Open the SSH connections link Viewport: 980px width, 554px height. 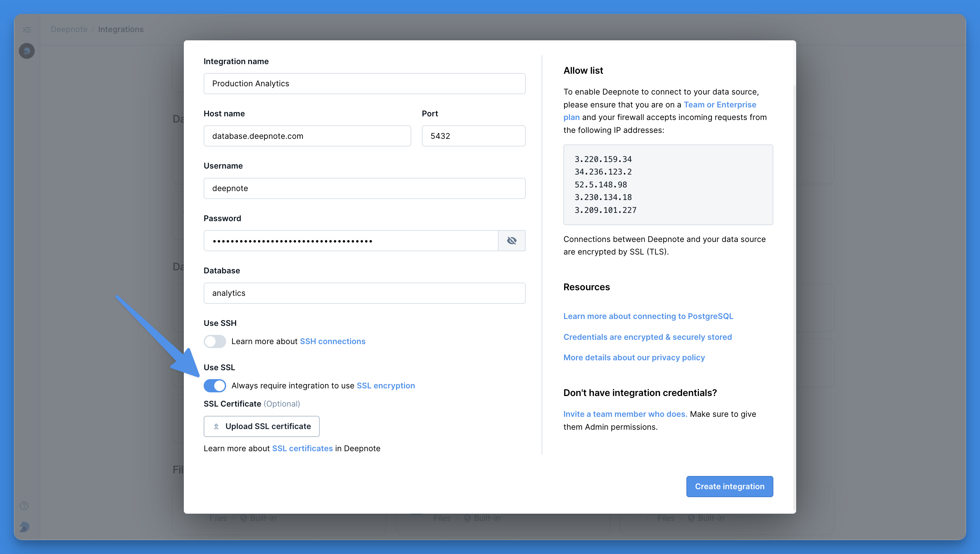[332, 341]
